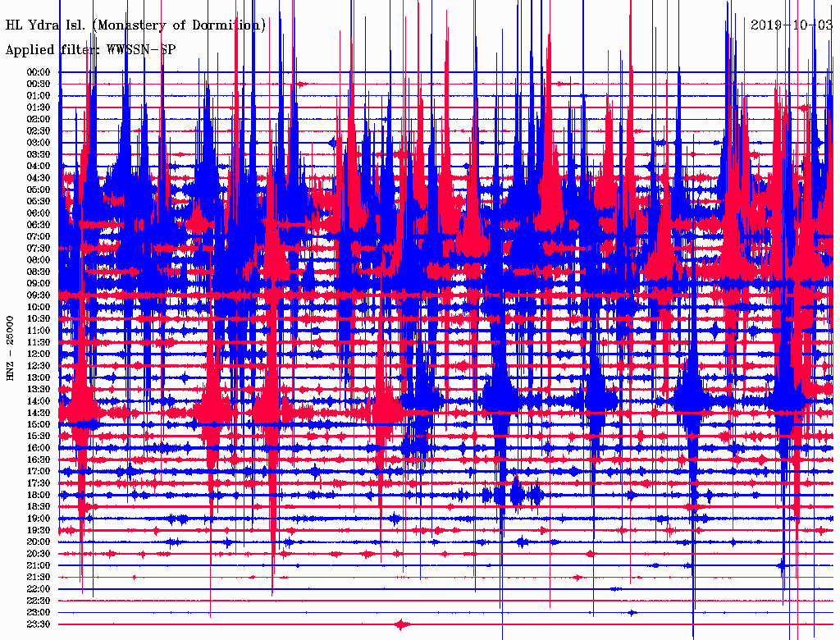The height and width of the screenshot is (640, 840).
Task: Click the 01:00 time label
Action: pyautogui.click(x=39, y=96)
